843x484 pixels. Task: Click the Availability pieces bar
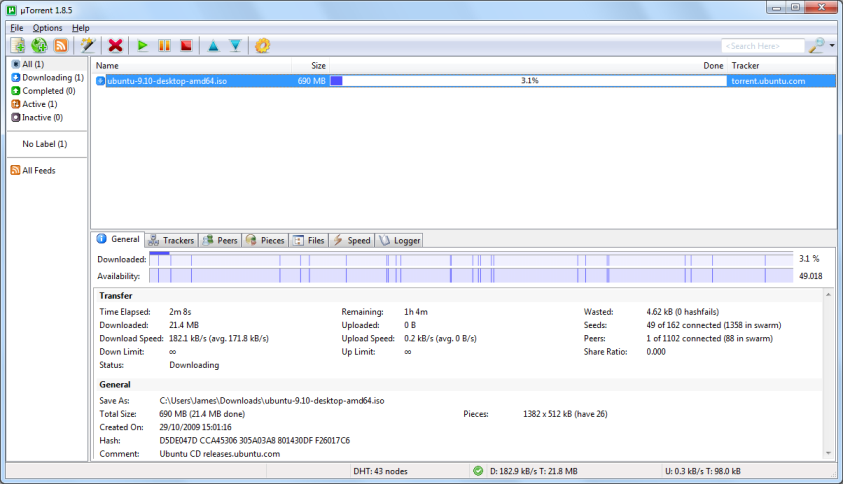(x=471, y=276)
